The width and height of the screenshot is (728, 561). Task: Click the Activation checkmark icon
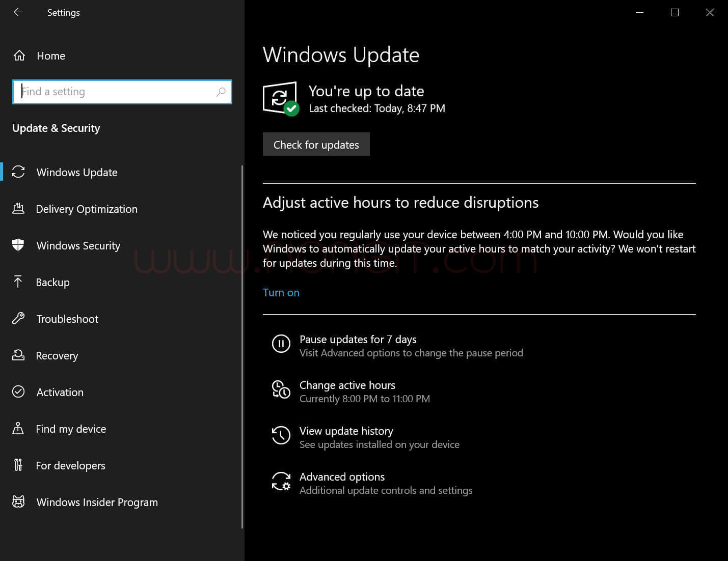tap(18, 392)
